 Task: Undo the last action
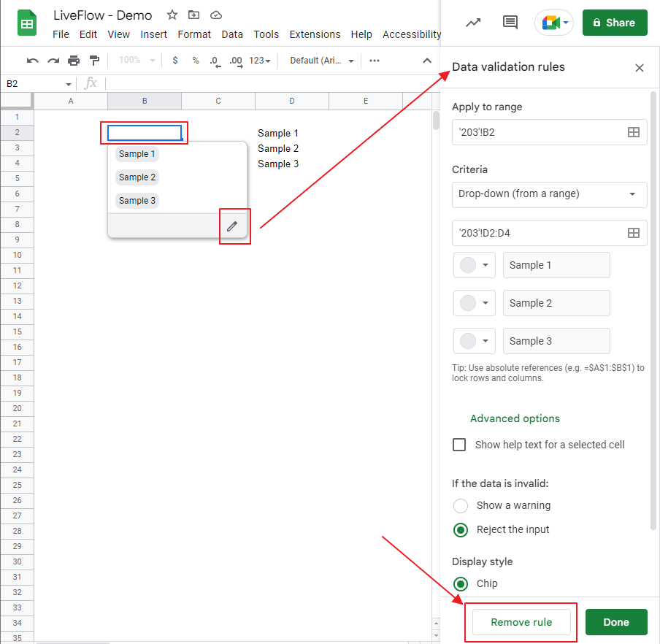click(x=32, y=61)
